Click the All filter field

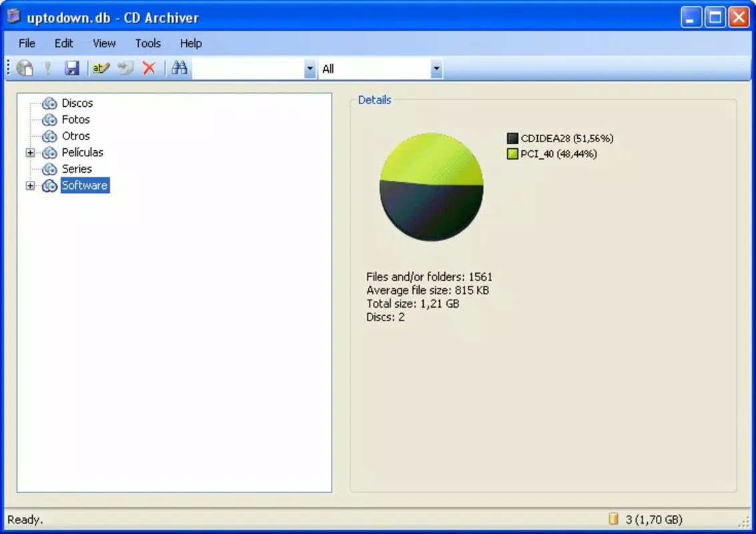374,69
